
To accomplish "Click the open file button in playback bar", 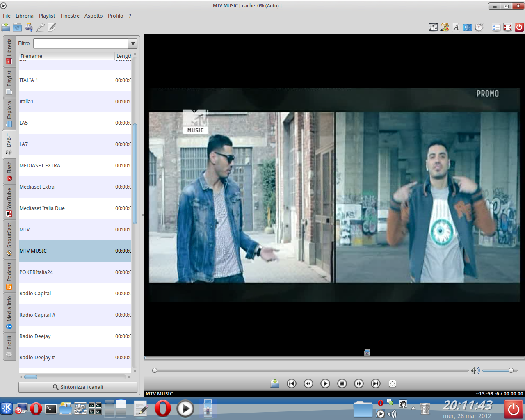I will pos(275,383).
